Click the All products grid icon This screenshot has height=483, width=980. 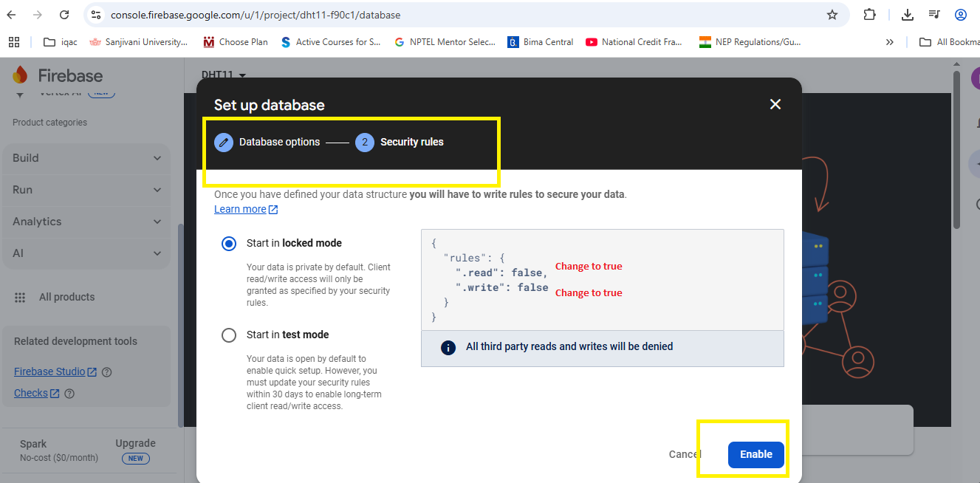(x=21, y=297)
